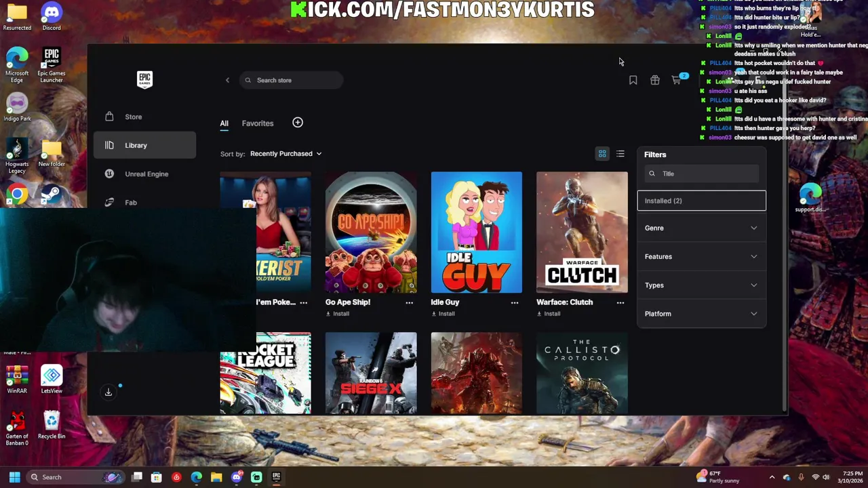The height and width of the screenshot is (488, 868).
Task: Open the weather widget on taskbar
Action: click(719, 477)
